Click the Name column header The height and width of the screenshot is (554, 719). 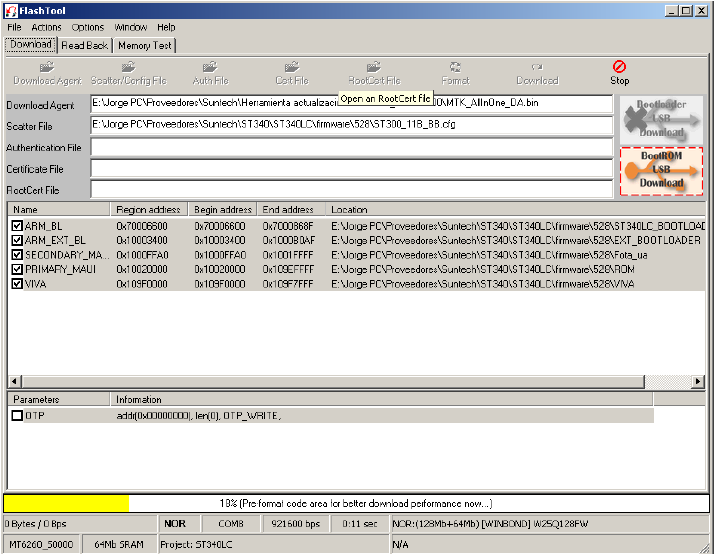click(x=59, y=210)
